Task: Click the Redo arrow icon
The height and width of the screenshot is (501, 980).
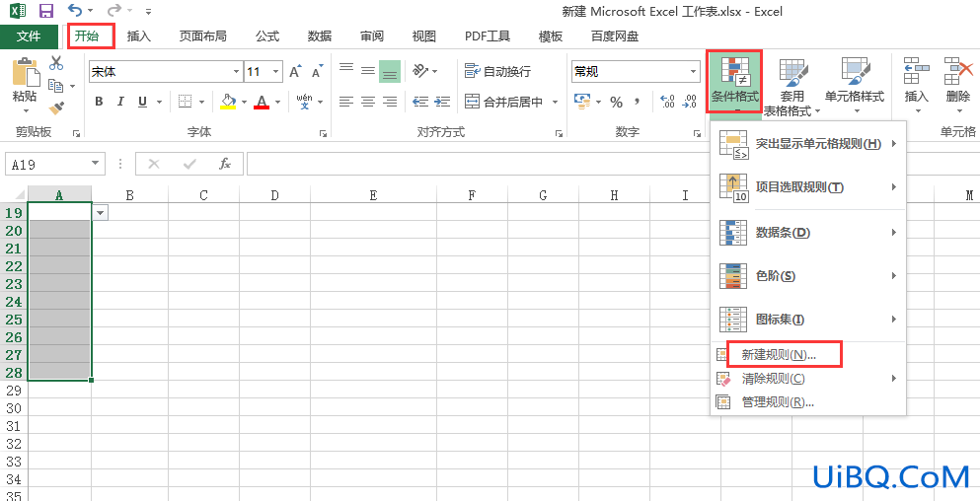Action: (113, 11)
